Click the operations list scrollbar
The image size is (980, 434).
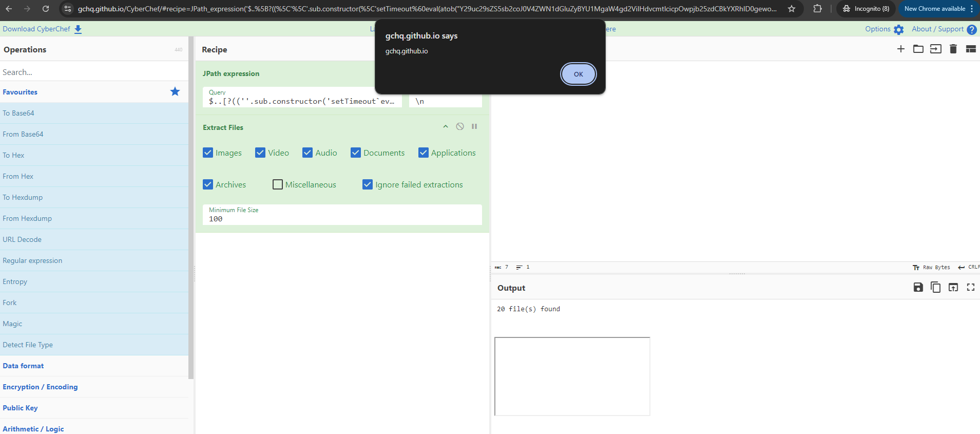pos(191,208)
